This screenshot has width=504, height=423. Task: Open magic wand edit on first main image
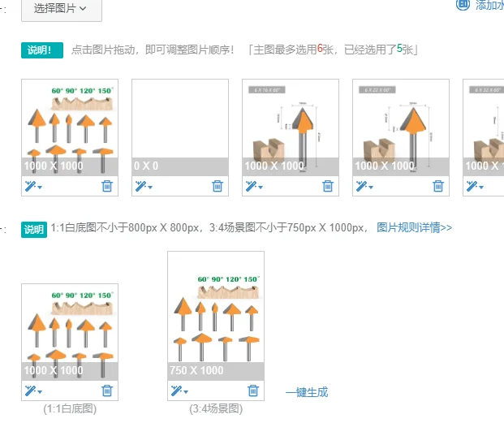[x=30, y=186]
